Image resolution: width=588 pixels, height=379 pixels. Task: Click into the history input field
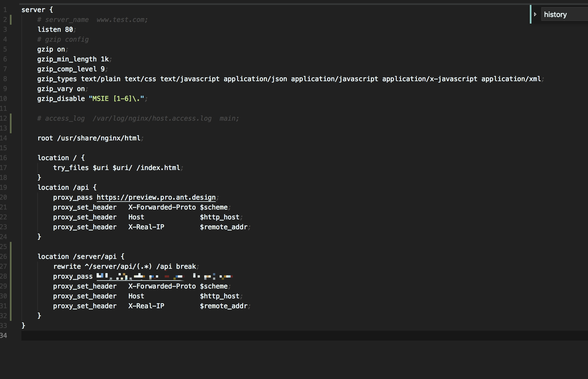pos(564,14)
